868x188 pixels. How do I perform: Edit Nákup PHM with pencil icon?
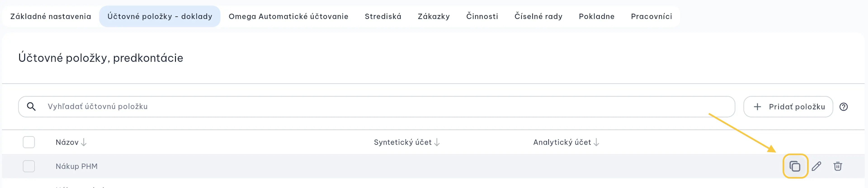(x=816, y=166)
